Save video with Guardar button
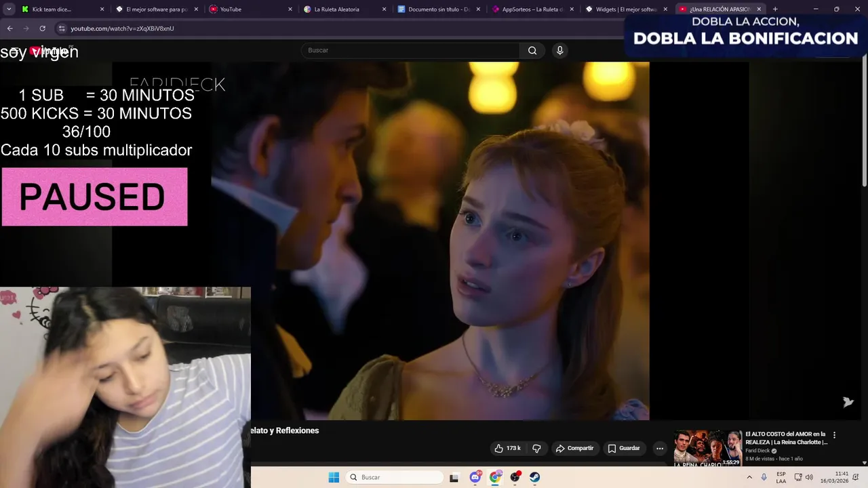This screenshot has width=868, height=488. point(624,448)
